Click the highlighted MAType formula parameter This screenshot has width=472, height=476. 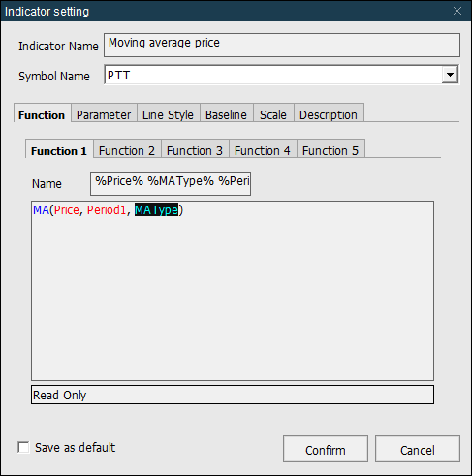coord(156,210)
